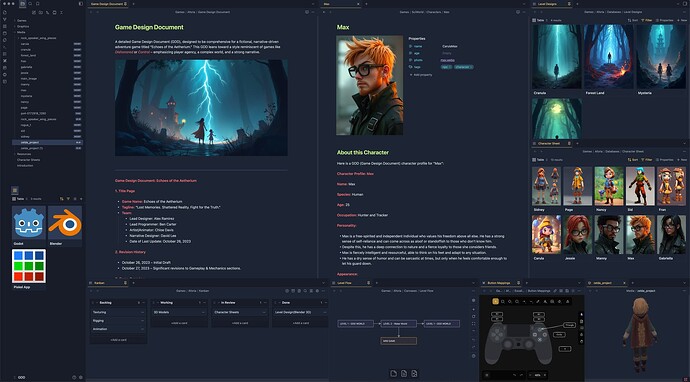Screen dimensions: 690x382
Task: Open the Blender app card
Action: [x=65, y=226]
